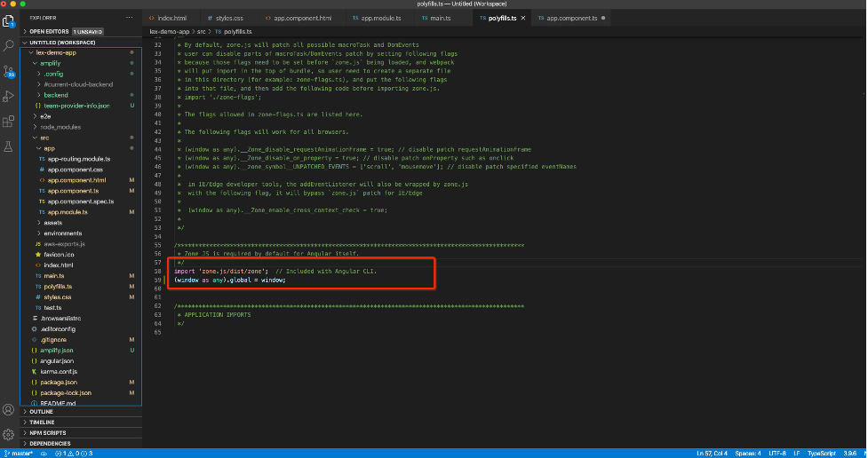This screenshot has height=458, width=868.
Task: Open the Source Control view
Action: click(x=9, y=70)
